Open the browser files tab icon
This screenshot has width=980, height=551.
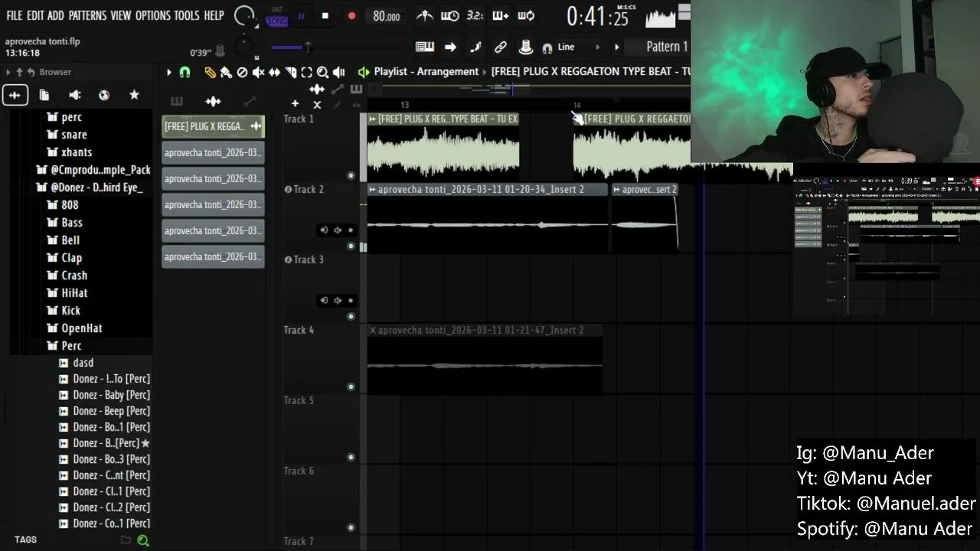point(44,95)
